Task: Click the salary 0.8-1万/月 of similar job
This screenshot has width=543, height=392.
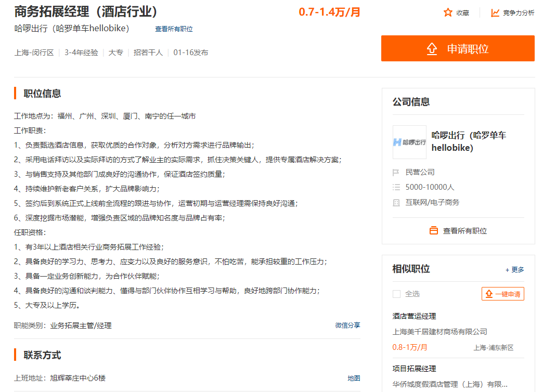Action: pos(410,347)
